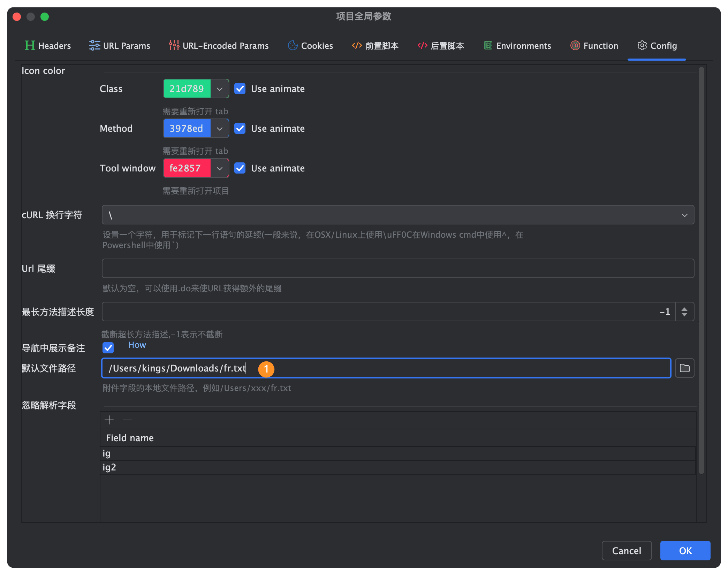Open the Class color dropdown
The width and height of the screenshot is (728, 575).
pos(220,89)
